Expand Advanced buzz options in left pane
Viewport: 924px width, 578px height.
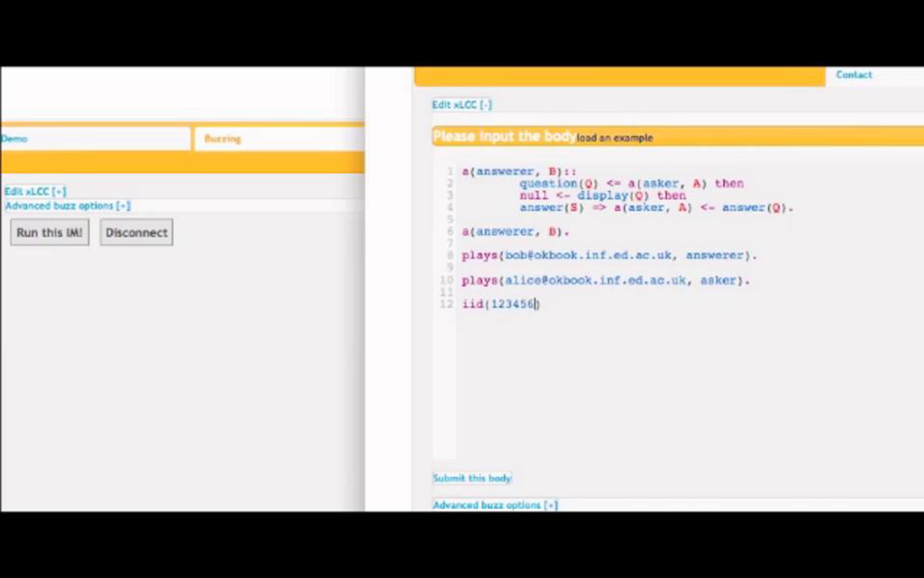(x=68, y=206)
